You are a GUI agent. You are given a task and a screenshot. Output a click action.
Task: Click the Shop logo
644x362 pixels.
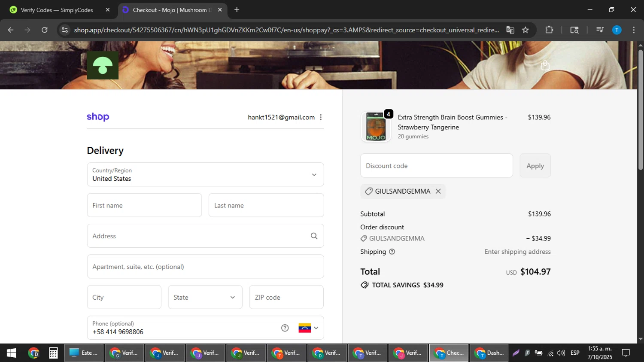98,117
